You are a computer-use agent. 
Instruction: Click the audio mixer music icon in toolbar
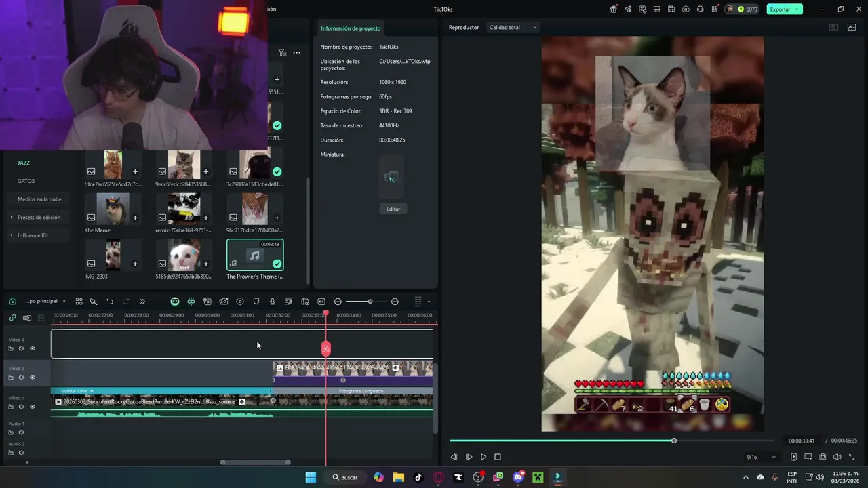[x=289, y=302]
